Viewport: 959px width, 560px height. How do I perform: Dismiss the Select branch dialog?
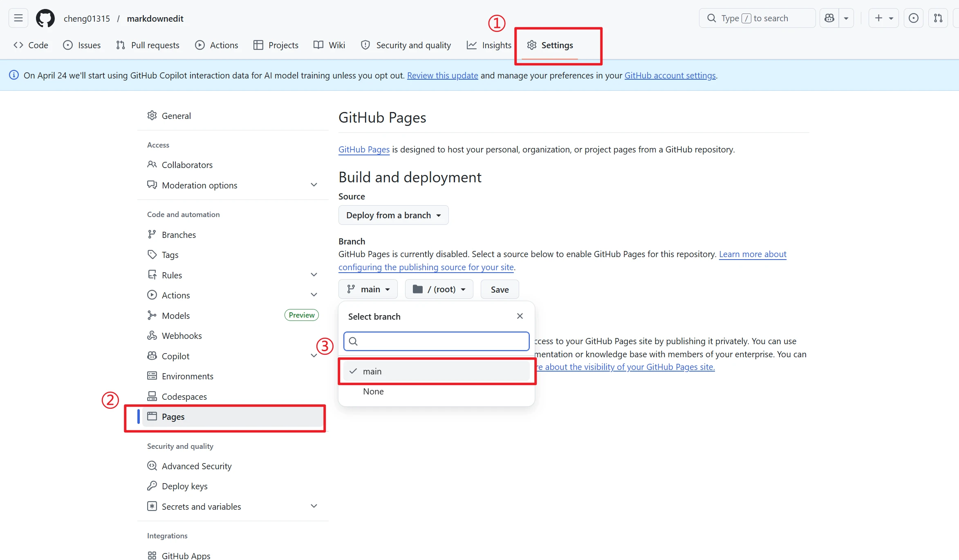point(520,316)
